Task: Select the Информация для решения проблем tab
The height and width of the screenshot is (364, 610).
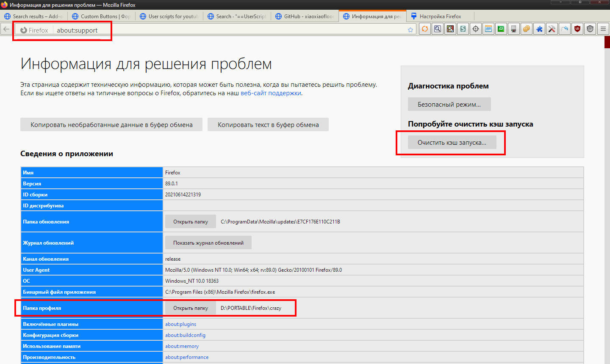Action: tap(373, 17)
